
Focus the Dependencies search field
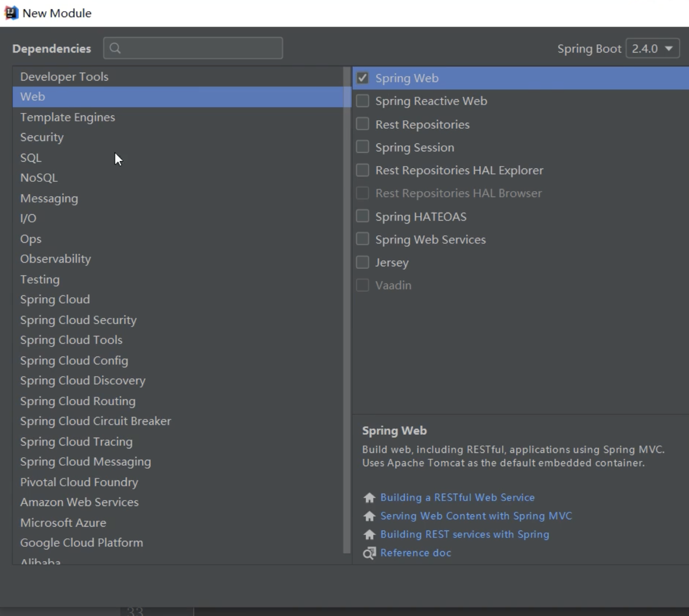193,48
